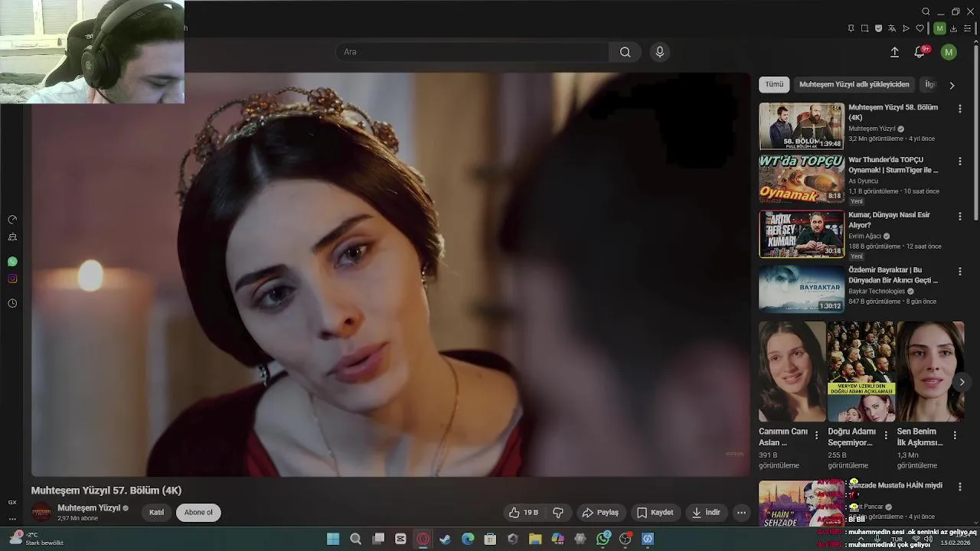Viewport: 980px width, 551px height.
Task: Click the pin icon in browser toolbar
Action: (x=851, y=28)
